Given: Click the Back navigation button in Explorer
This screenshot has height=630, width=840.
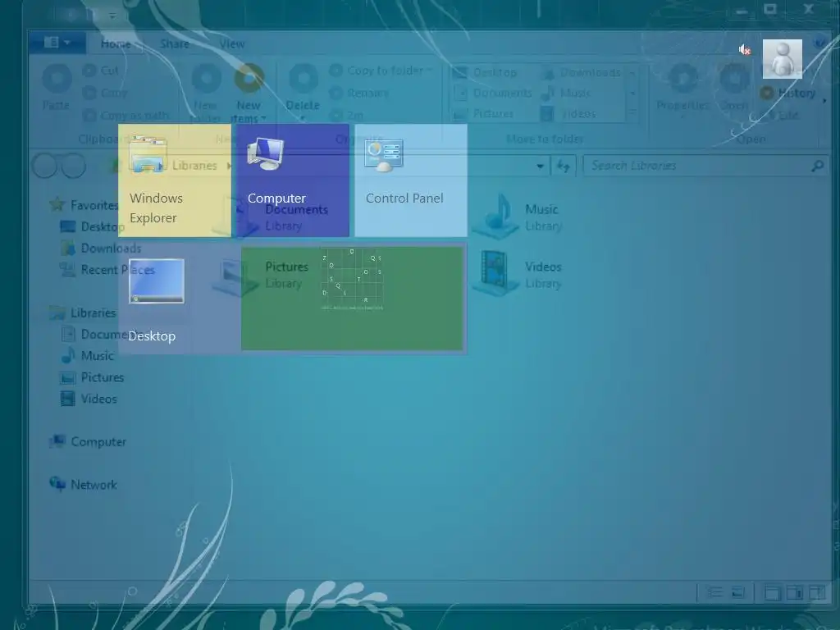Looking at the screenshot, I should (44, 166).
